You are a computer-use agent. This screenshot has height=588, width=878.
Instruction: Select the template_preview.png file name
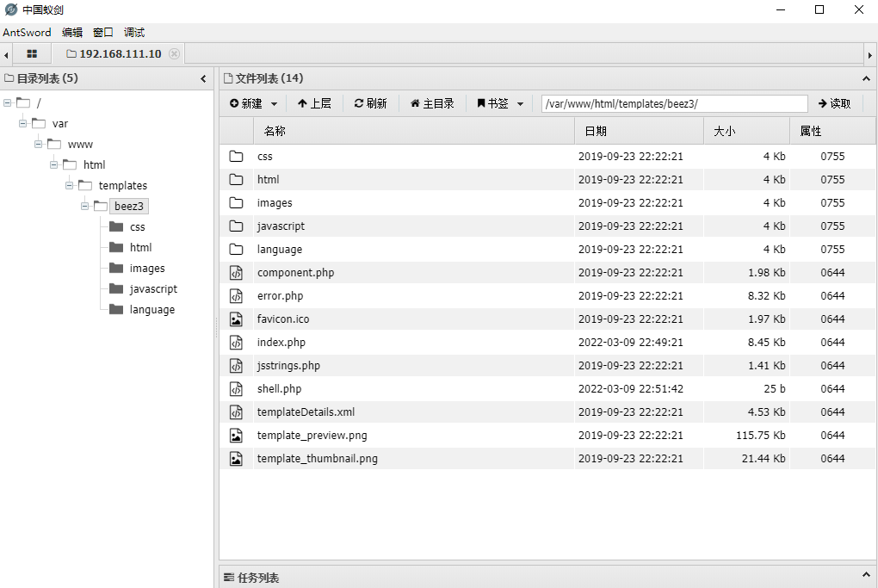pos(312,435)
